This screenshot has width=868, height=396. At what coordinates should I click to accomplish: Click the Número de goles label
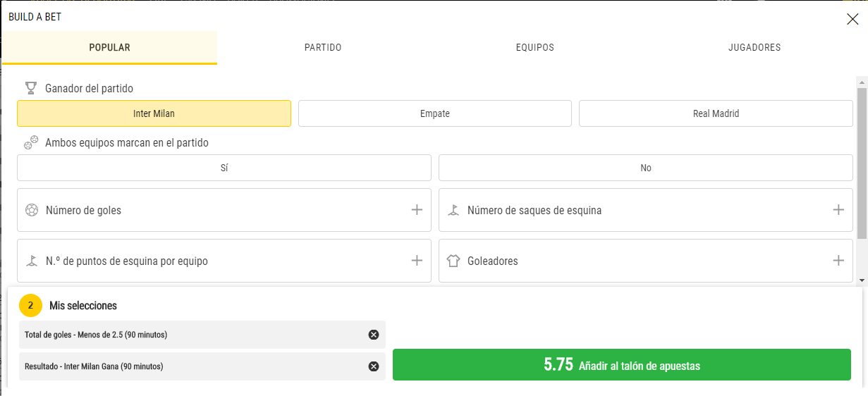click(83, 211)
